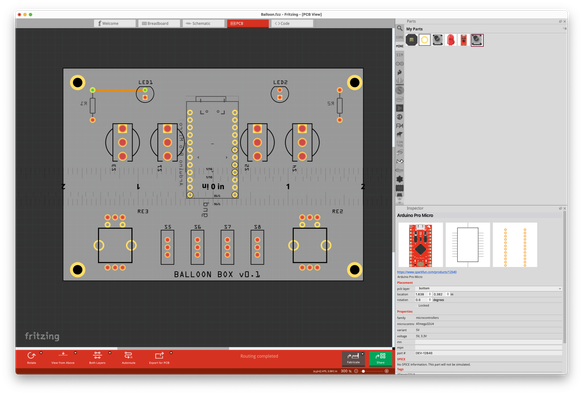Open the MINE parts bin
This screenshot has width=583, height=395.
[x=400, y=46]
